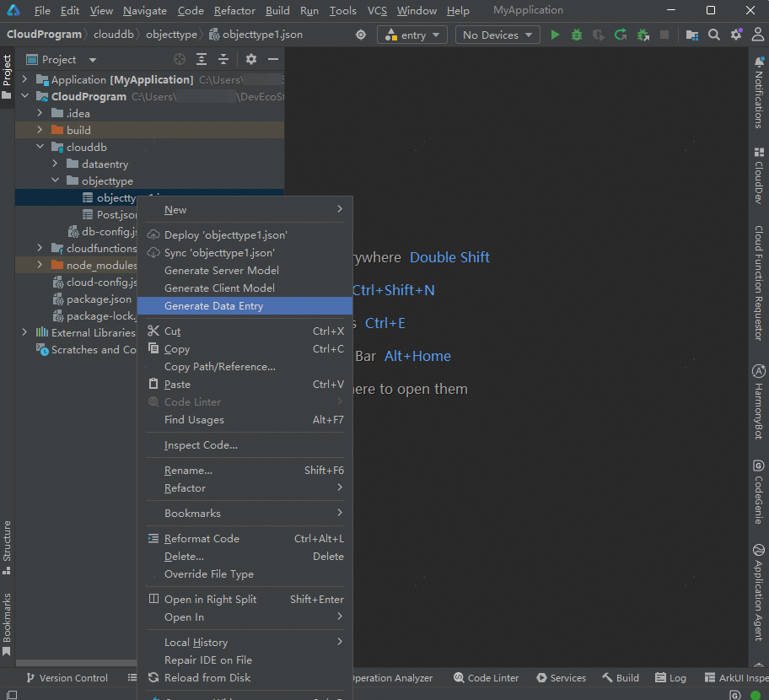Open the No Devices dropdown
This screenshot has height=700, width=769.
coord(497,35)
